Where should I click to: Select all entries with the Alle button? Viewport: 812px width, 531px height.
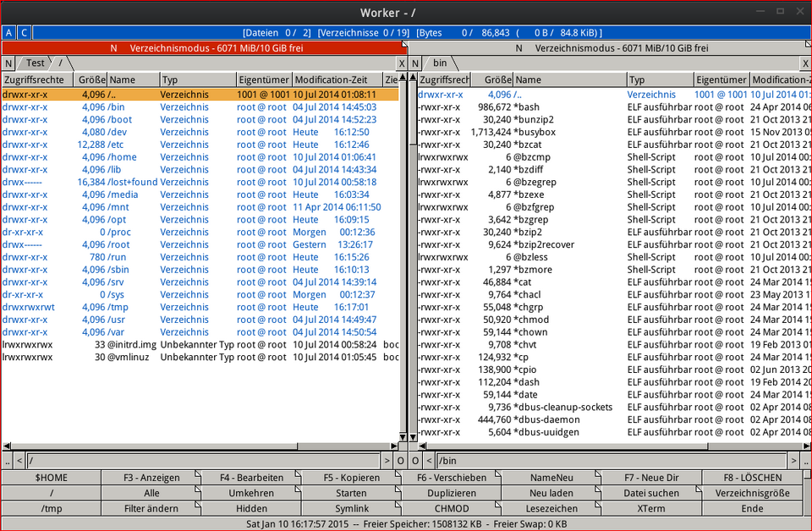tap(151, 492)
